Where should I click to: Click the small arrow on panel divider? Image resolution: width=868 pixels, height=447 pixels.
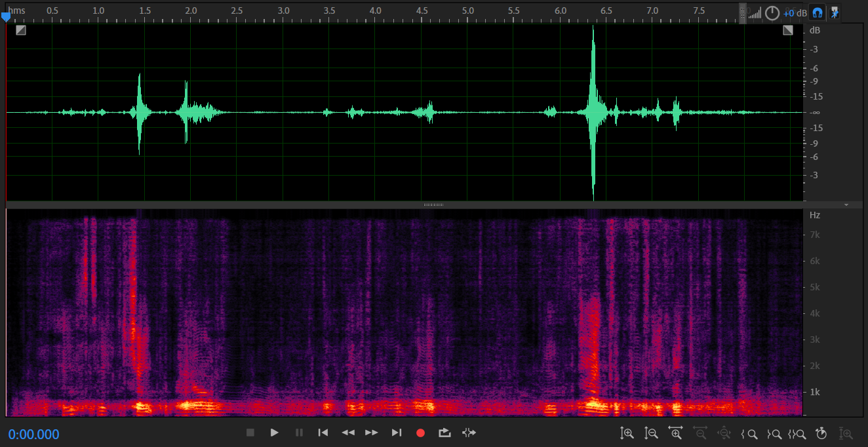(846, 204)
